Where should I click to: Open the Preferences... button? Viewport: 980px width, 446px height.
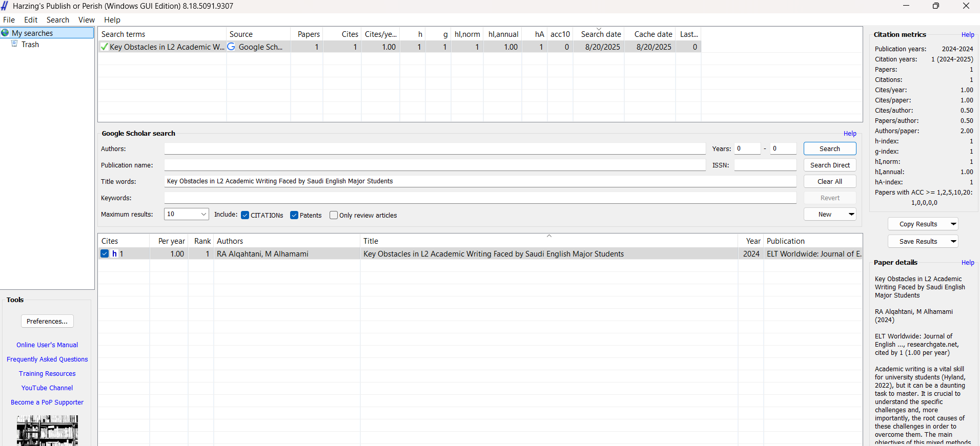click(47, 321)
